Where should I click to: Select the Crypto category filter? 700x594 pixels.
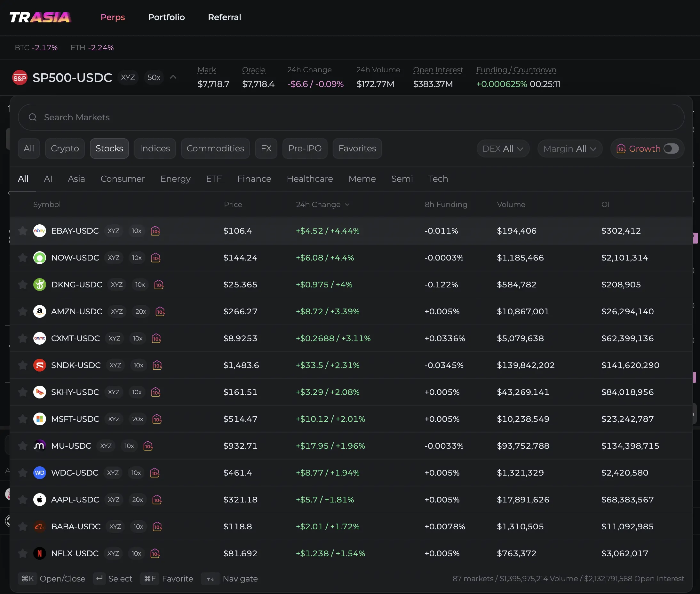(65, 148)
